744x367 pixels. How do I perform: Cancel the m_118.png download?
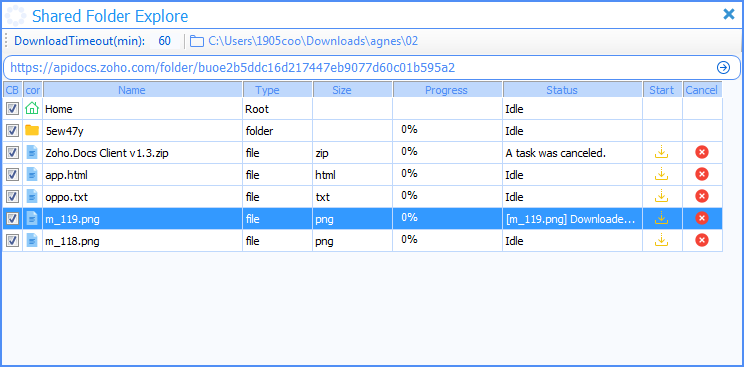(x=702, y=240)
